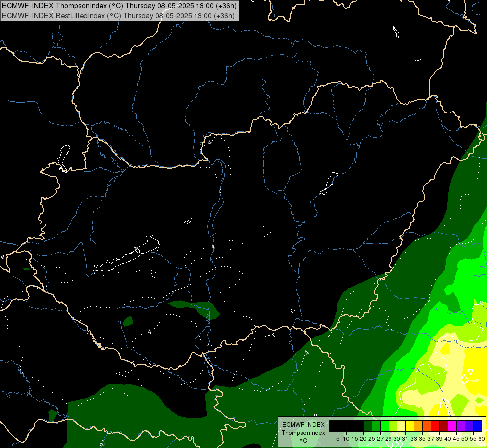Screen dimensions: 487x448
Task: Click the legend value 60
Action: click(482, 439)
